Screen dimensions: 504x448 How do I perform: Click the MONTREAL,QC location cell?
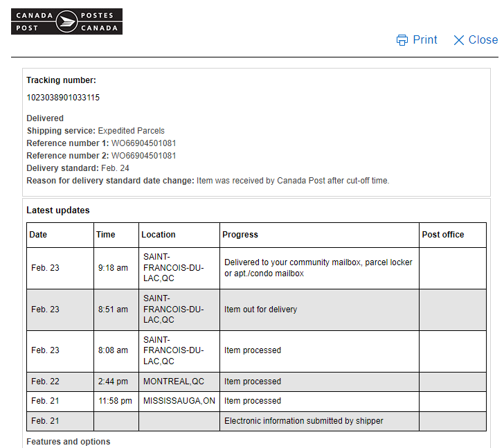[x=174, y=382]
